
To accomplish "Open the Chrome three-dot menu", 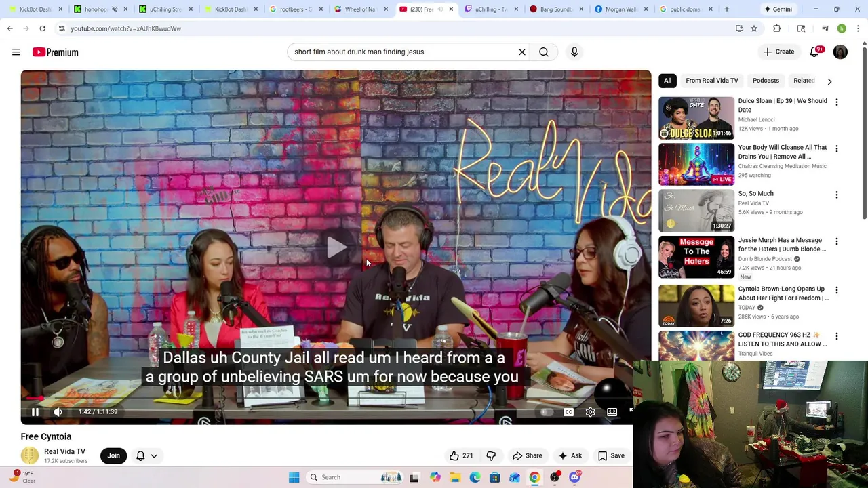I will pos(858,28).
